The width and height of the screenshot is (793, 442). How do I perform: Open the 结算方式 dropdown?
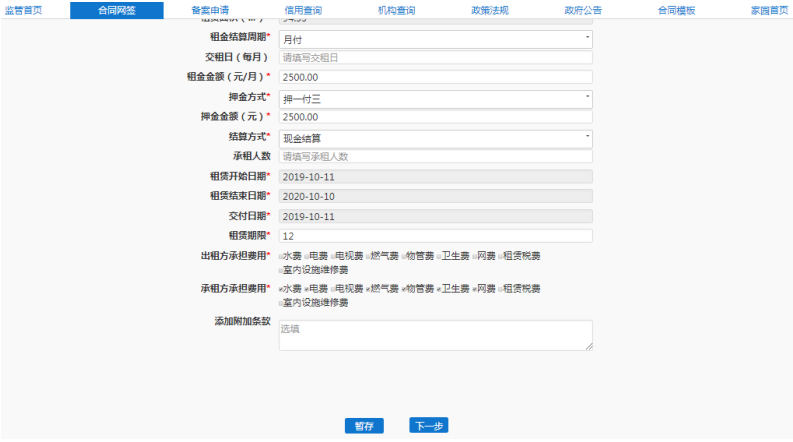(x=435, y=138)
